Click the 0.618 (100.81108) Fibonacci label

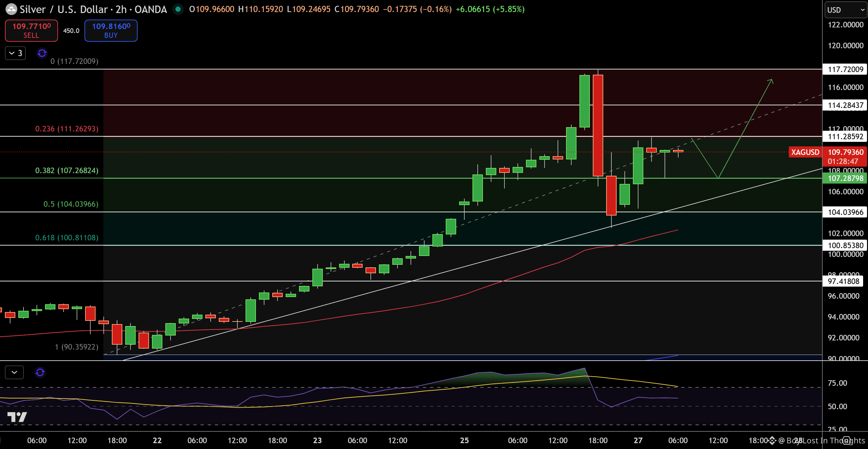(x=67, y=238)
